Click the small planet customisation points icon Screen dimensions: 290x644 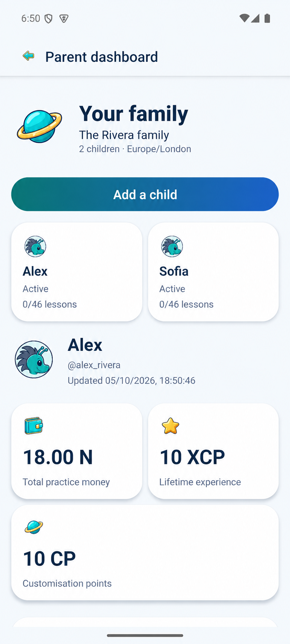[34, 527]
